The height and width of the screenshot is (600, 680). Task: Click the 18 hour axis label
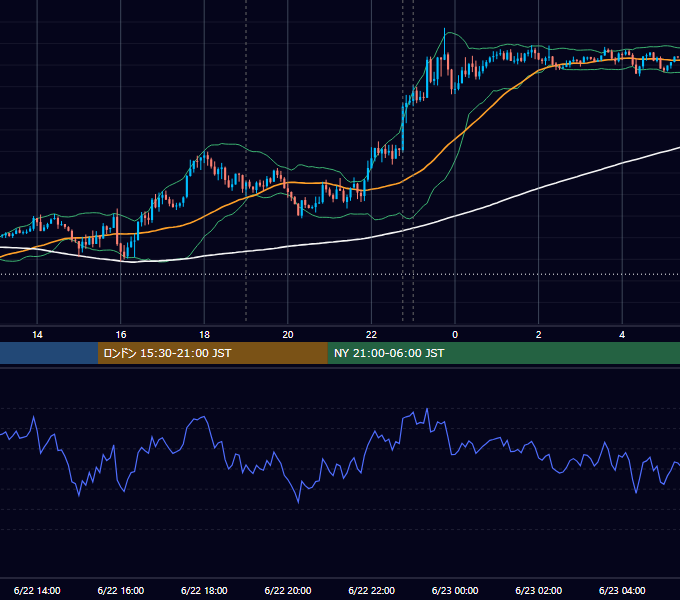pyautogui.click(x=204, y=335)
